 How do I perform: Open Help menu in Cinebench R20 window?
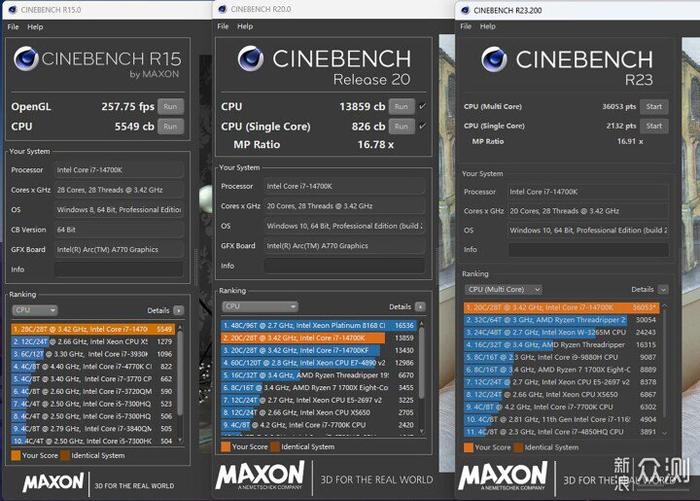245,26
